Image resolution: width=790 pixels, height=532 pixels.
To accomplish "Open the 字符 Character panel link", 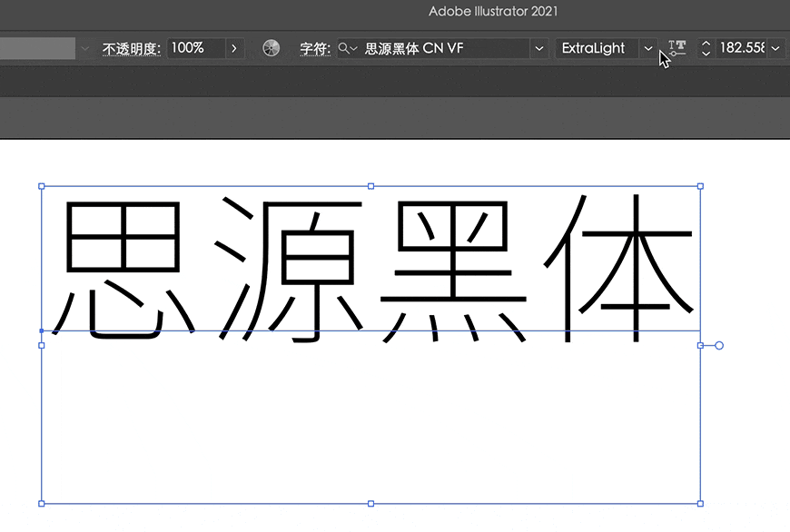I will pyautogui.click(x=315, y=49).
